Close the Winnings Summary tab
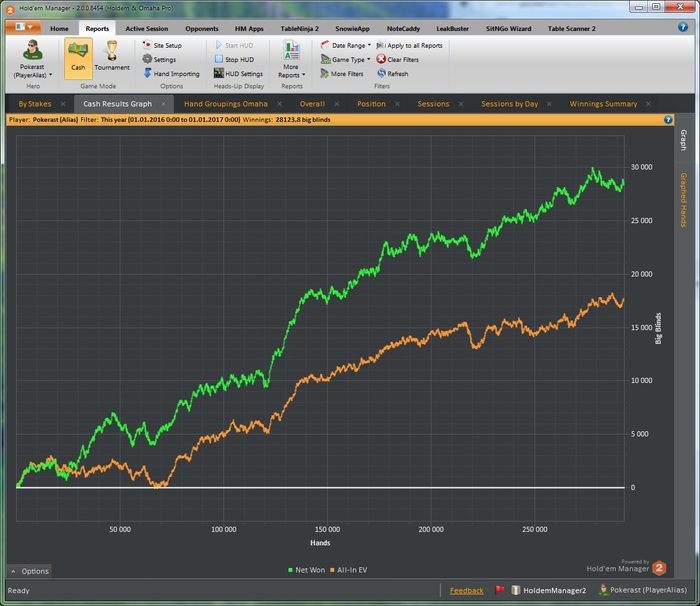This screenshot has height=606, width=700. point(648,104)
